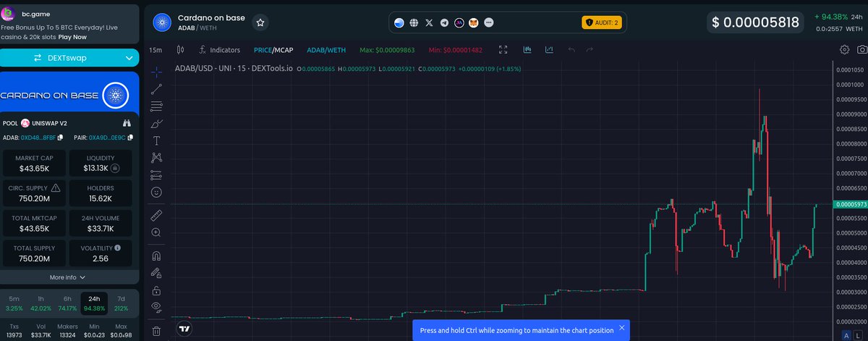
Task: Click the TradingView logo on chart
Action: pyautogui.click(x=185, y=328)
